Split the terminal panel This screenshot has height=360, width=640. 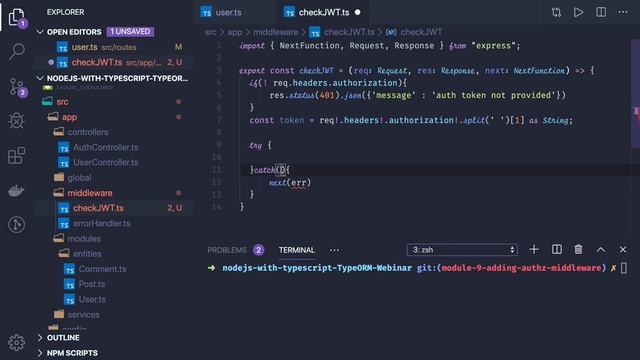(x=557, y=249)
